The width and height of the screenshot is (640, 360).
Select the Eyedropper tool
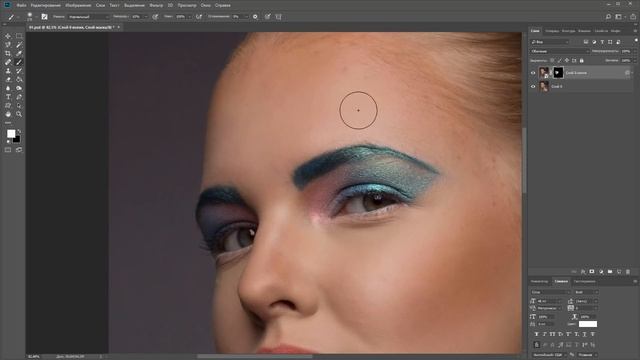coord(19,53)
